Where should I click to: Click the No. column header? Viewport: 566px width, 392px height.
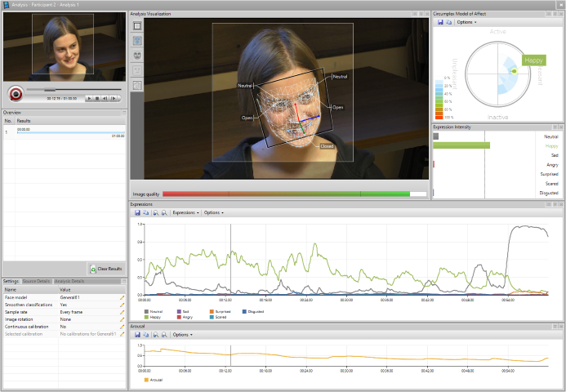point(8,121)
